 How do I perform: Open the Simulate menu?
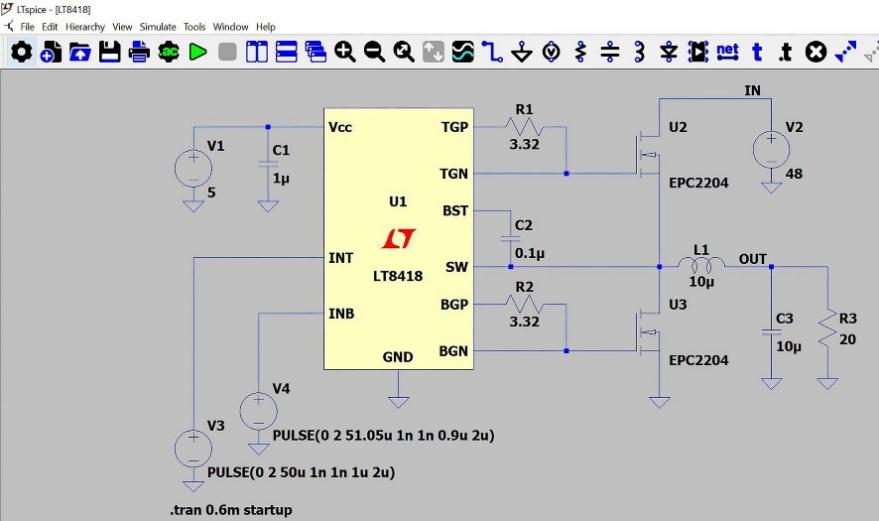158,27
